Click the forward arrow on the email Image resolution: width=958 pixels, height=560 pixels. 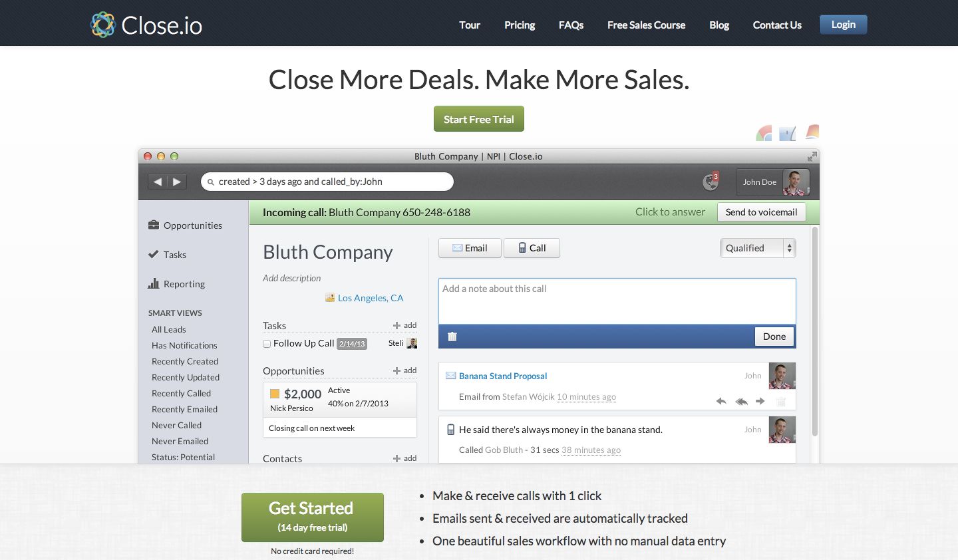[x=760, y=401]
